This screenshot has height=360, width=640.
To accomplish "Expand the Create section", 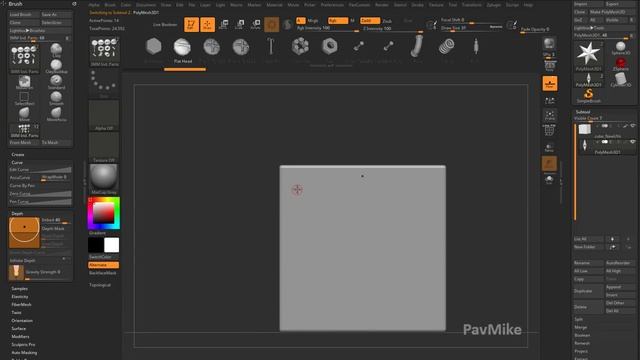I will pos(18,154).
